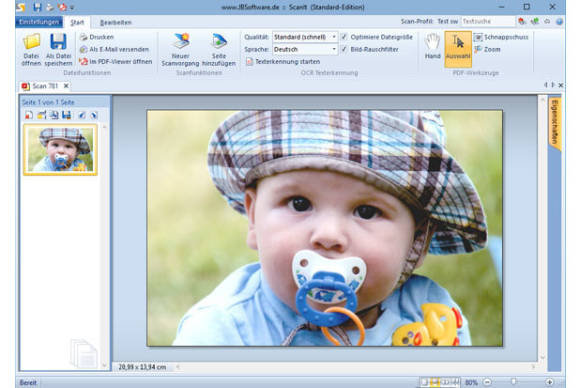Open the Einstellungen menu tab
This screenshot has height=388, width=580.
[x=39, y=22]
